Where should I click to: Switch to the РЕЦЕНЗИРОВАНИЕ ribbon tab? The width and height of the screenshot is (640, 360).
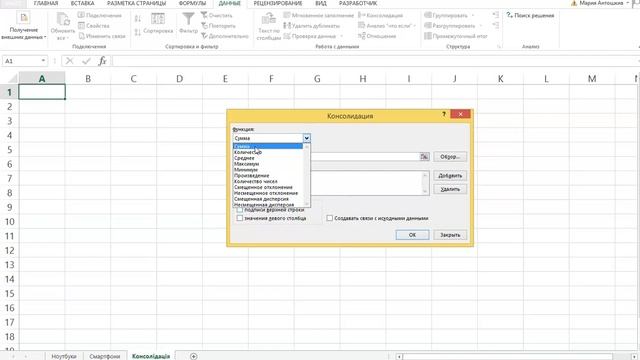coord(278,3)
